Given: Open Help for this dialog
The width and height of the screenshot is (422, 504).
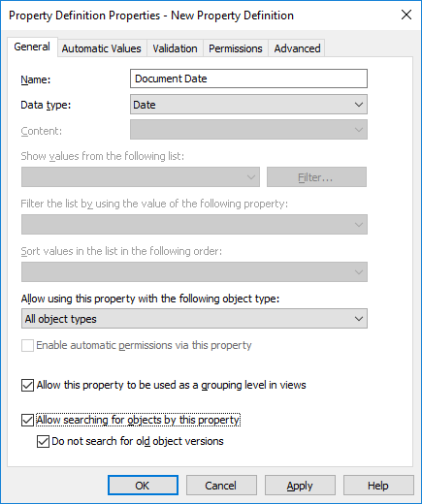Looking at the screenshot, I should coord(378,486).
